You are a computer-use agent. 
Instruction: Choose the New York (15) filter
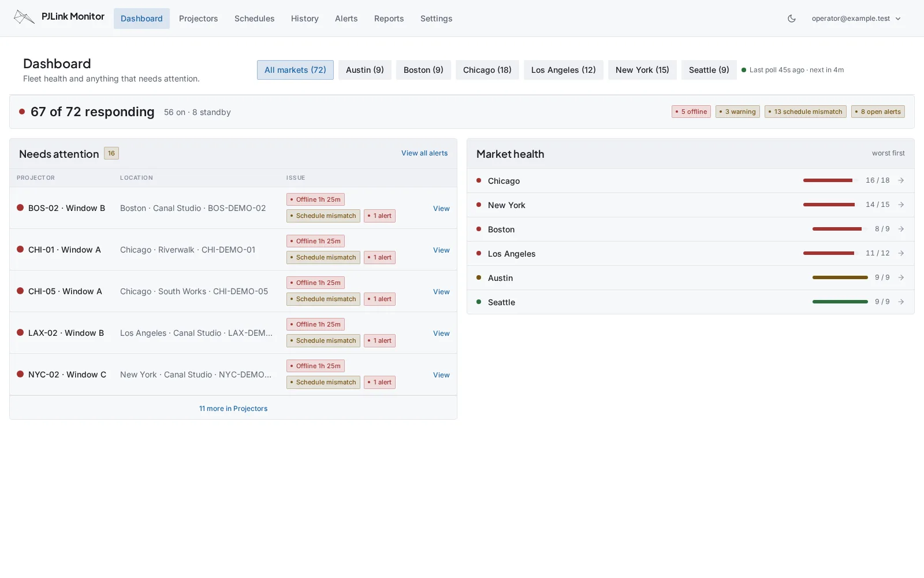[x=642, y=70]
